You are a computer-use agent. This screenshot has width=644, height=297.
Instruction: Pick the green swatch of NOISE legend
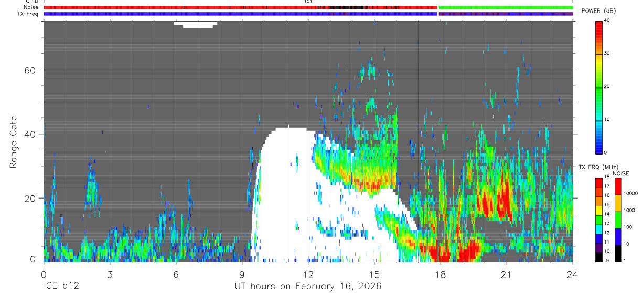pos(618,220)
